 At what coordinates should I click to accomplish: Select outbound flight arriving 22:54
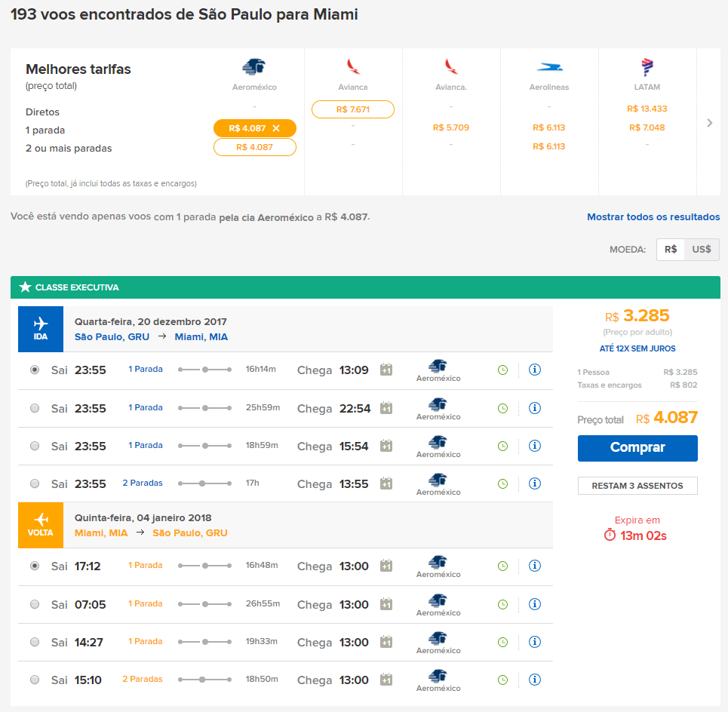[35, 409]
